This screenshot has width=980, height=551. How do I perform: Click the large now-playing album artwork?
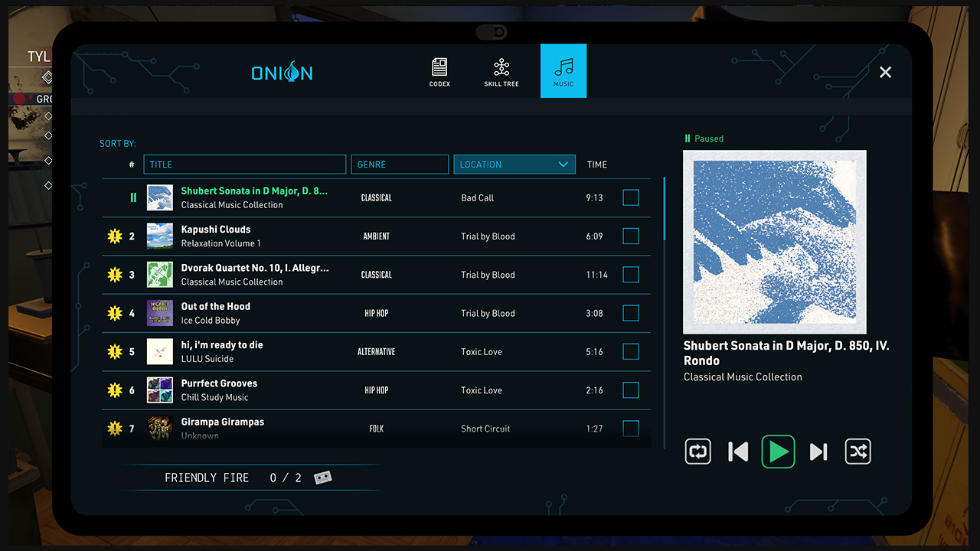click(x=775, y=242)
